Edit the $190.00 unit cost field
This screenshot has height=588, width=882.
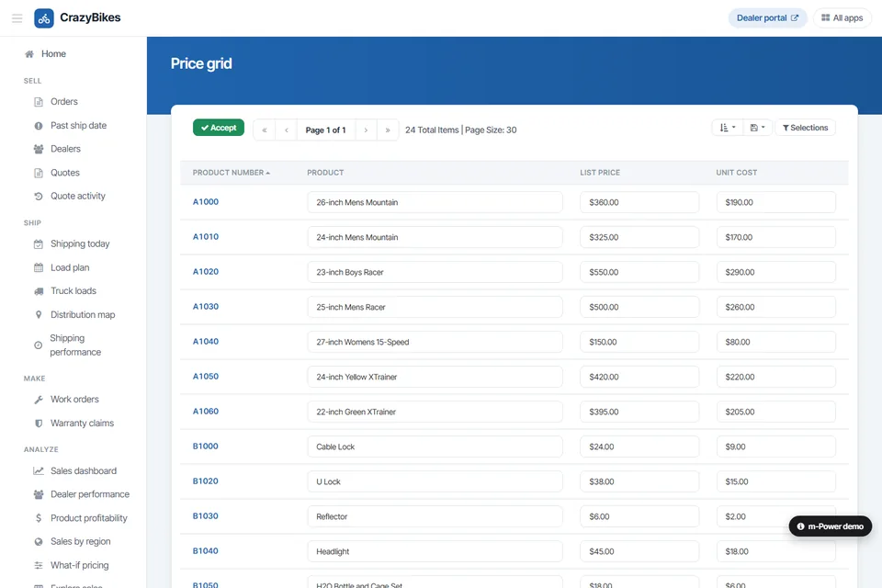pos(775,202)
